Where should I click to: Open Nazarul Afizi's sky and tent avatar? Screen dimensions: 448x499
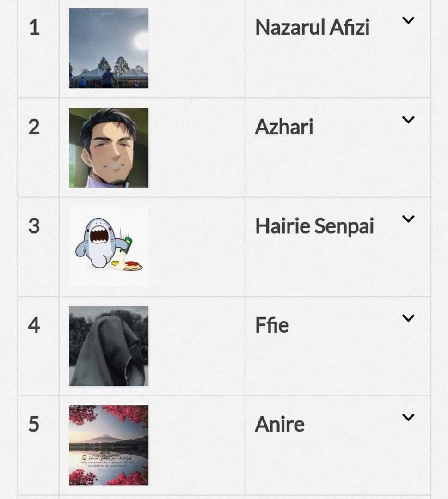point(109,49)
